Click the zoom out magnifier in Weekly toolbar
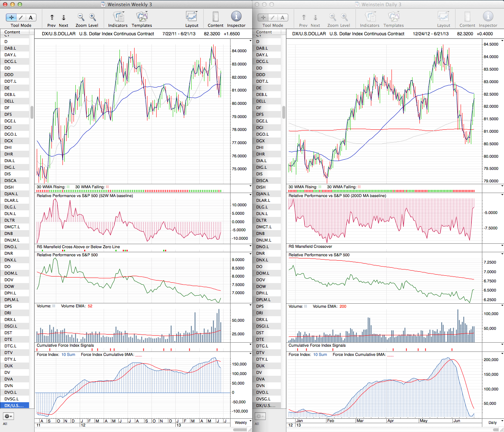This screenshot has height=432, width=504. tap(81, 17)
